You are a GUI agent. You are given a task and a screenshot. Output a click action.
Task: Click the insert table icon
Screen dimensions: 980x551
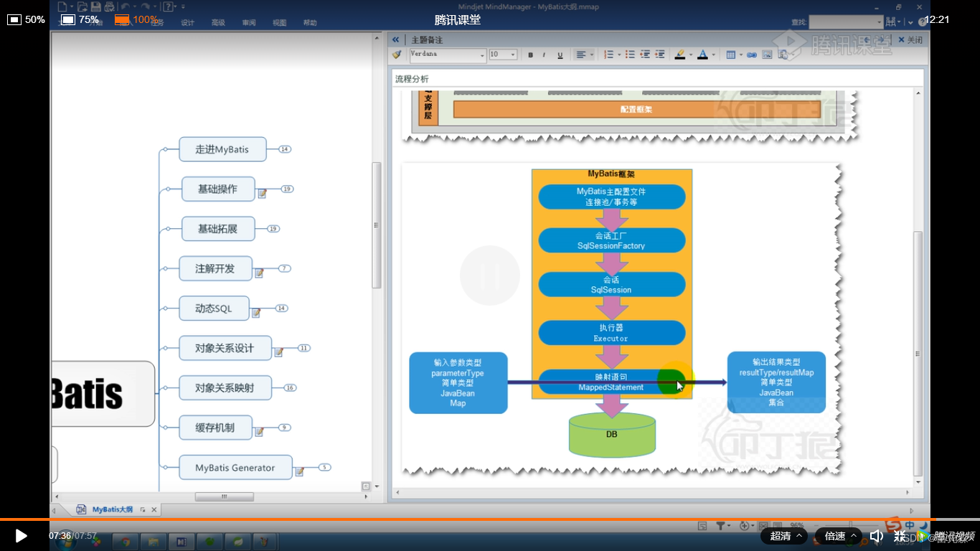730,55
